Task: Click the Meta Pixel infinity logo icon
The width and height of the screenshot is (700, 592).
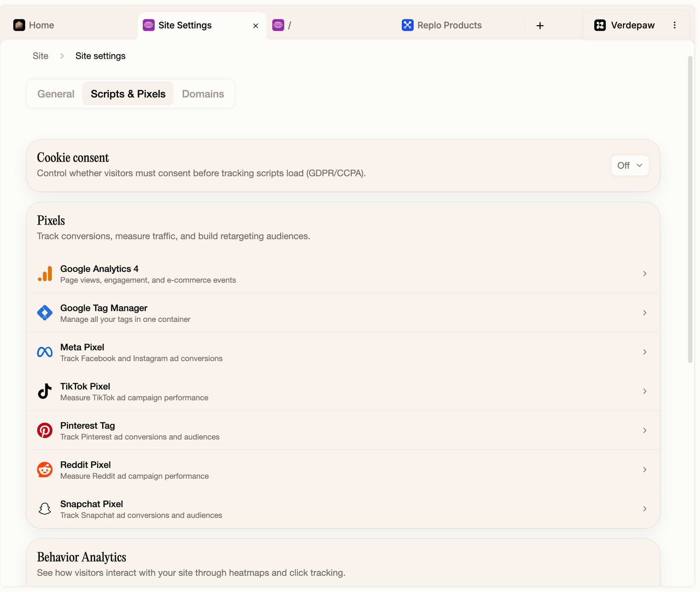Action: (x=45, y=352)
